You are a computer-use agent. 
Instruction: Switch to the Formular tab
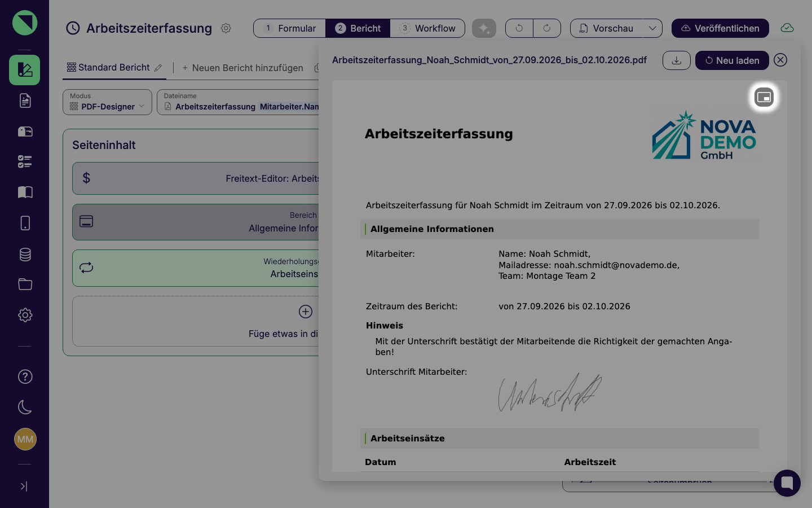[x=290, y=28]
